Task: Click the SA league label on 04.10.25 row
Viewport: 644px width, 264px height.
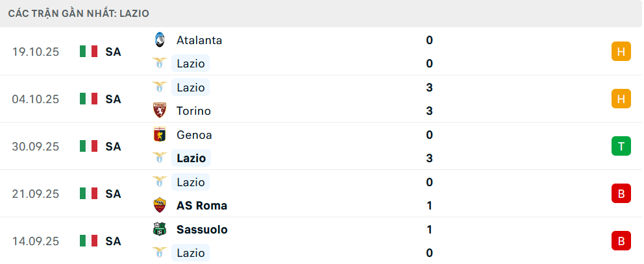Action: [x=114, y=99]
